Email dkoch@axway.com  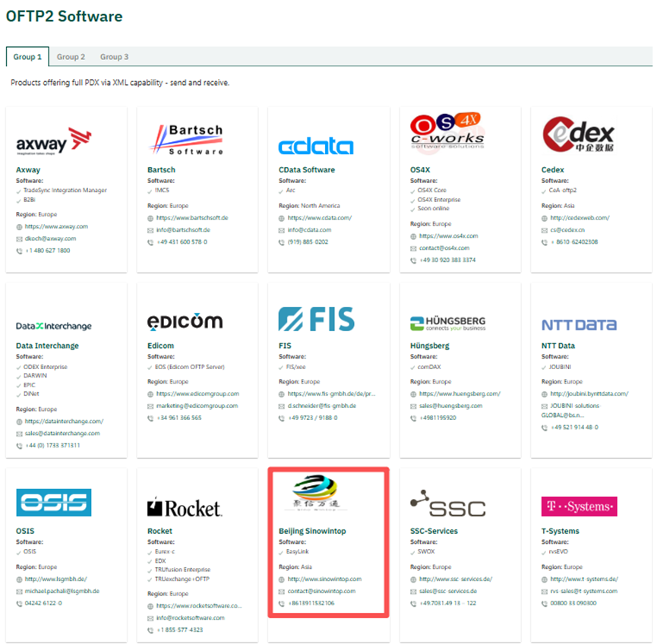tap(50, 238)
